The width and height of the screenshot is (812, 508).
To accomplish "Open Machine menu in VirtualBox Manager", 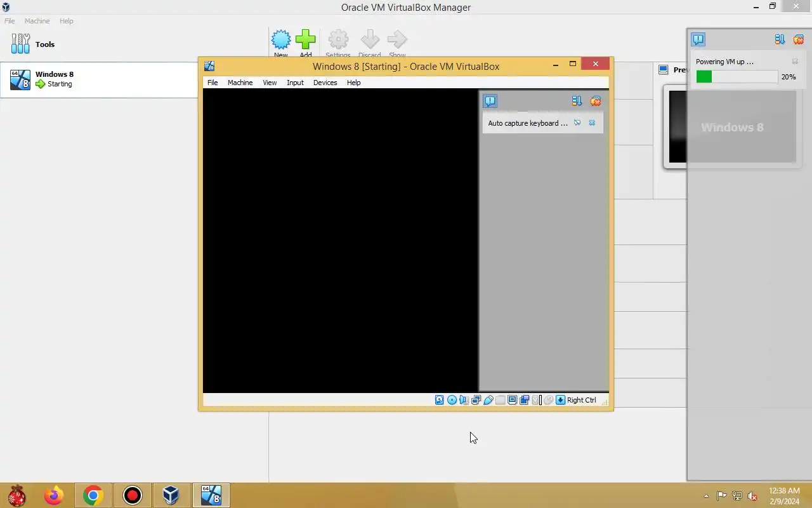I will point(37,21).
